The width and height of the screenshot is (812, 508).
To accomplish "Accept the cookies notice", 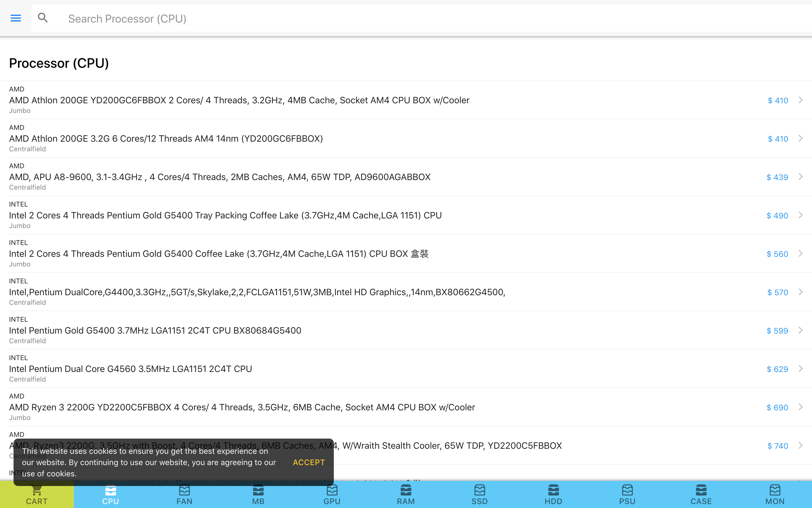I will pyautogui.click(x=309, y=462).
